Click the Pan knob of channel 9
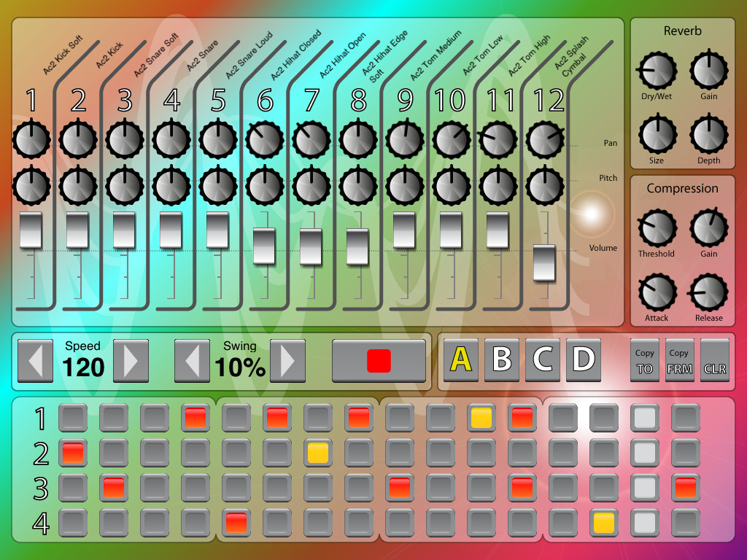This screenshot has height=560, width=747. click(x=405, y=139)
